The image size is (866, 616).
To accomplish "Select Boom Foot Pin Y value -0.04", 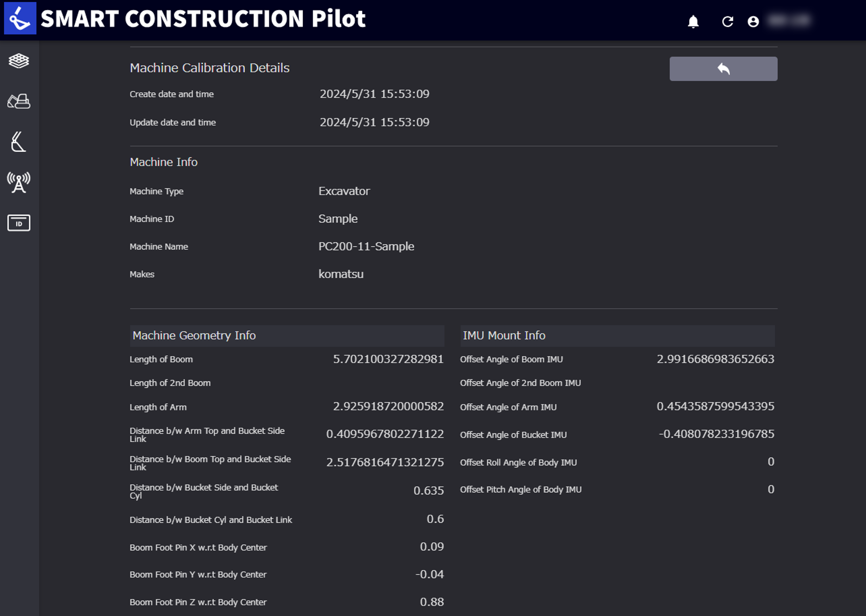I will 429,574.
